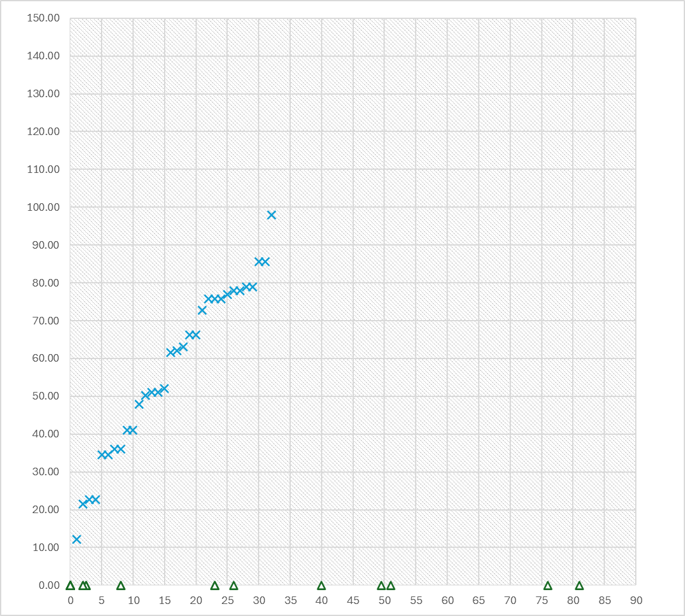Image resolution: width=685 pixels, height=616 pixels.
Task: Click the green triangle marker at x=40
Action: tap(321, 586)
